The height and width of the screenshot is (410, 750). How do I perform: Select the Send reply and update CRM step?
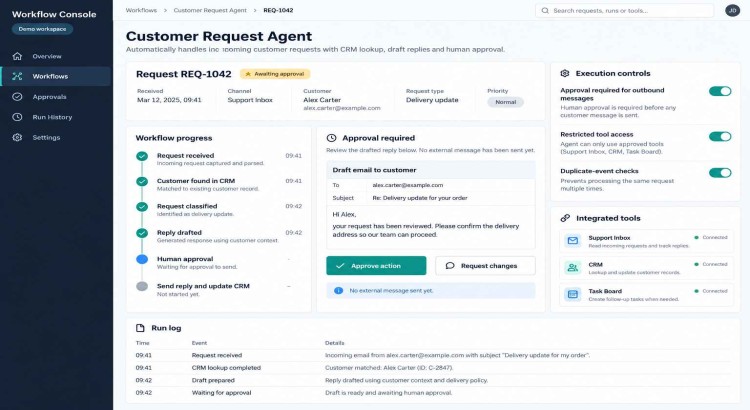coord(219,289)
